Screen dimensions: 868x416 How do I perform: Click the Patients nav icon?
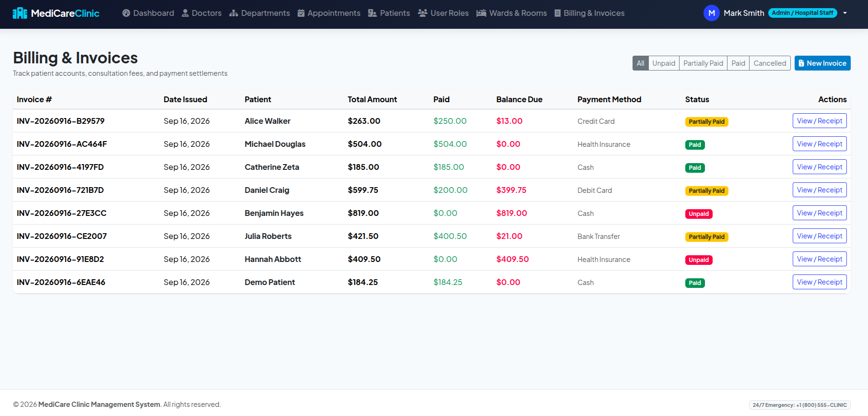tap(372, 13)
